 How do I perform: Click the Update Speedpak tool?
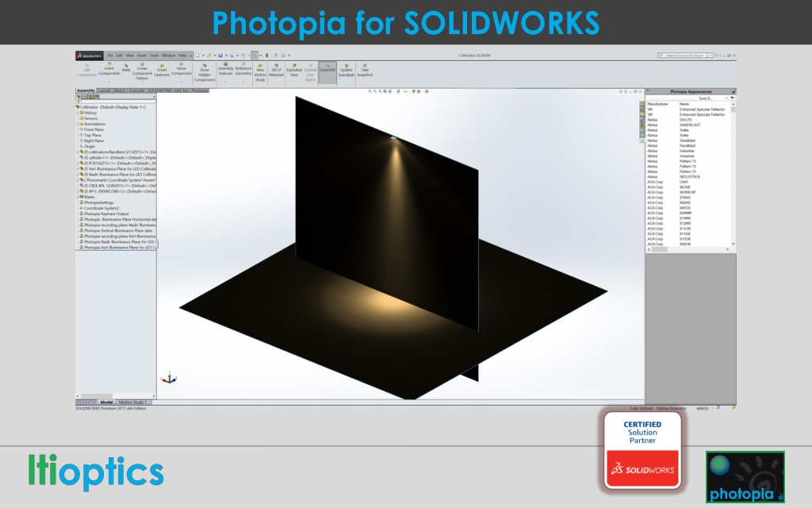pyautogui.click(x=346, y=71)
